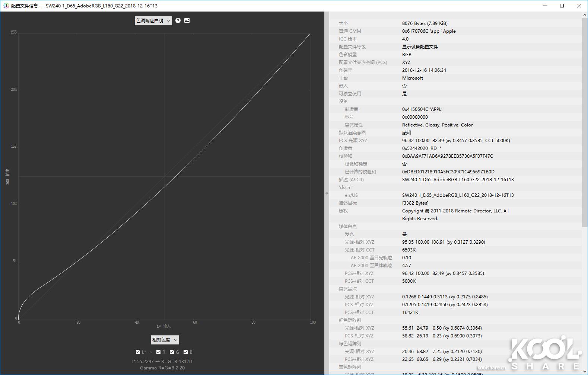The width and height of the screenshot is (588, 375).
Task: Toggle the L* checkbox
Action: [x=138, y=352]
